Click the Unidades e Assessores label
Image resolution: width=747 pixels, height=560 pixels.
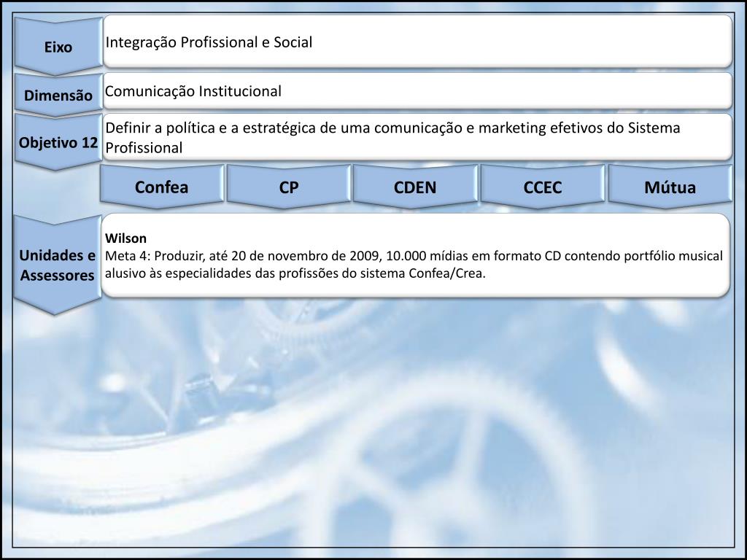[58, 265]
